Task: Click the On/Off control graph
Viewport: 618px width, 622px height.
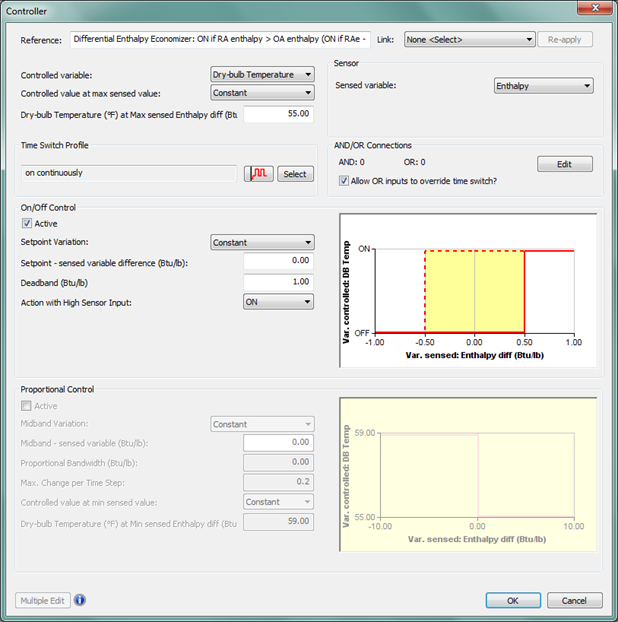Action: pyautogui.click(x=468, y=290)
